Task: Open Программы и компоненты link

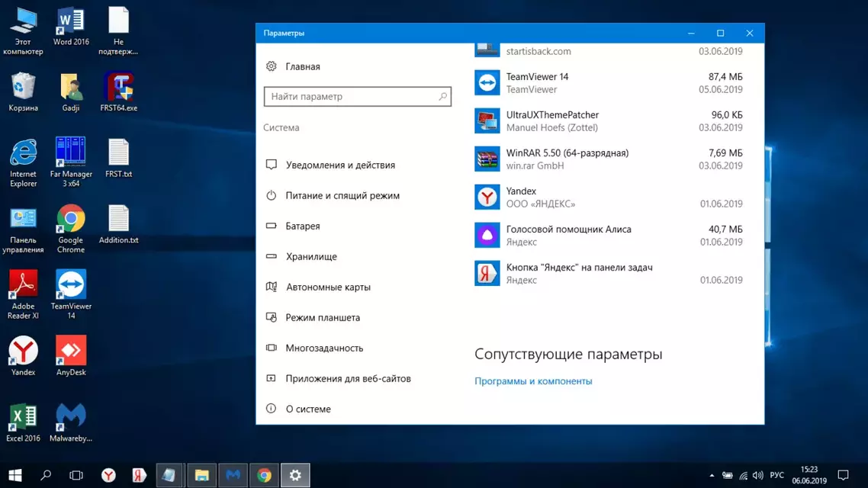Action: 533,381
